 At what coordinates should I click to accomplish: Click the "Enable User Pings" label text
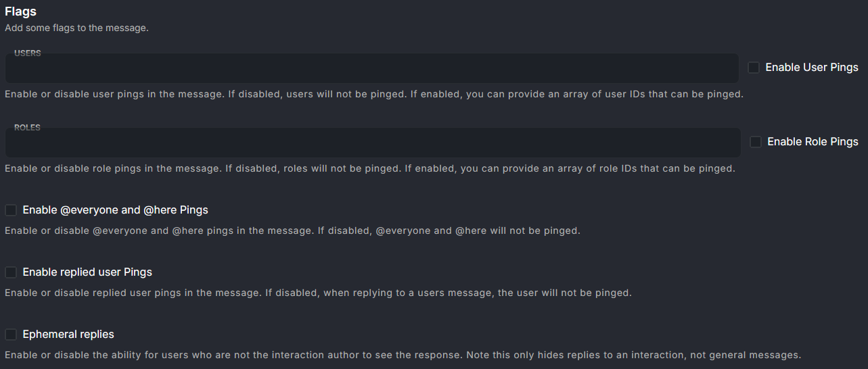pyautogui.click(x=811, y=68)
